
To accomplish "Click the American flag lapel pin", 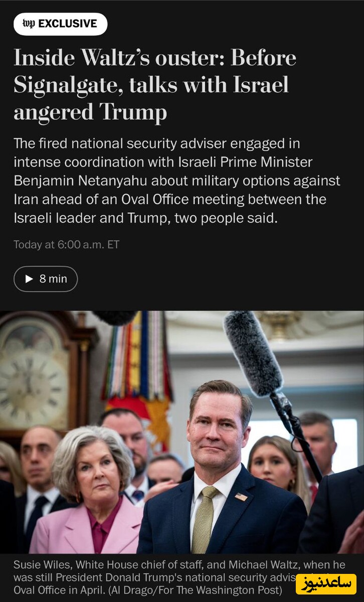I will [241, 497].
